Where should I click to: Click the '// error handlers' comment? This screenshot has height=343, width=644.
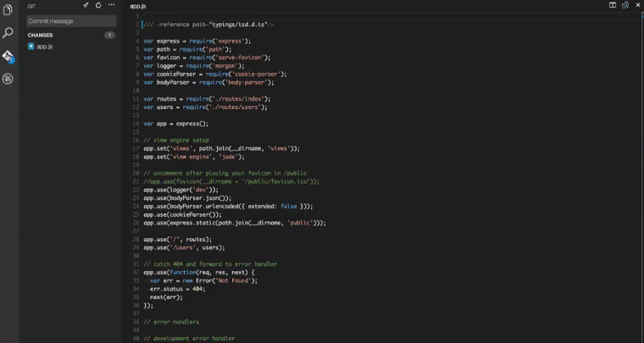click(x=173, y=322)
